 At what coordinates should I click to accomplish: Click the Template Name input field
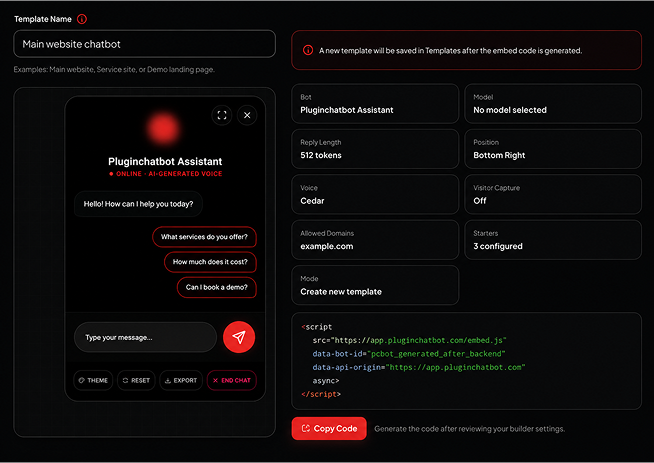point(144,44)
